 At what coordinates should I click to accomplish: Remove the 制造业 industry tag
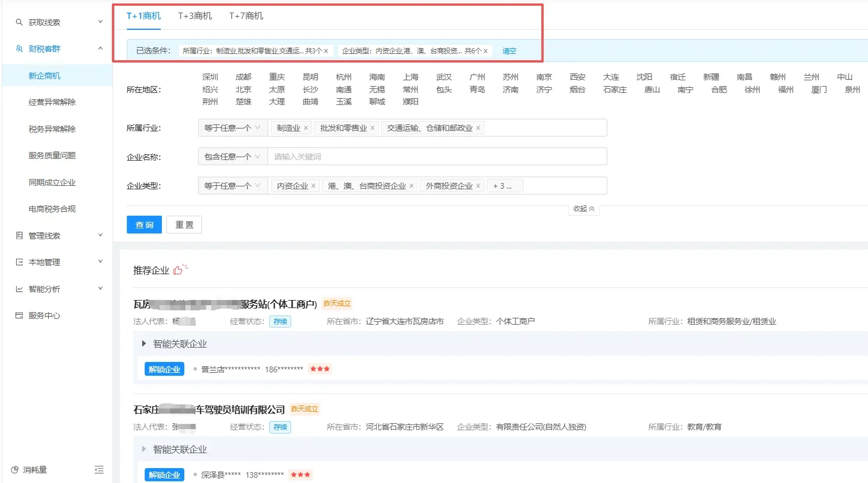click(306, 128)
